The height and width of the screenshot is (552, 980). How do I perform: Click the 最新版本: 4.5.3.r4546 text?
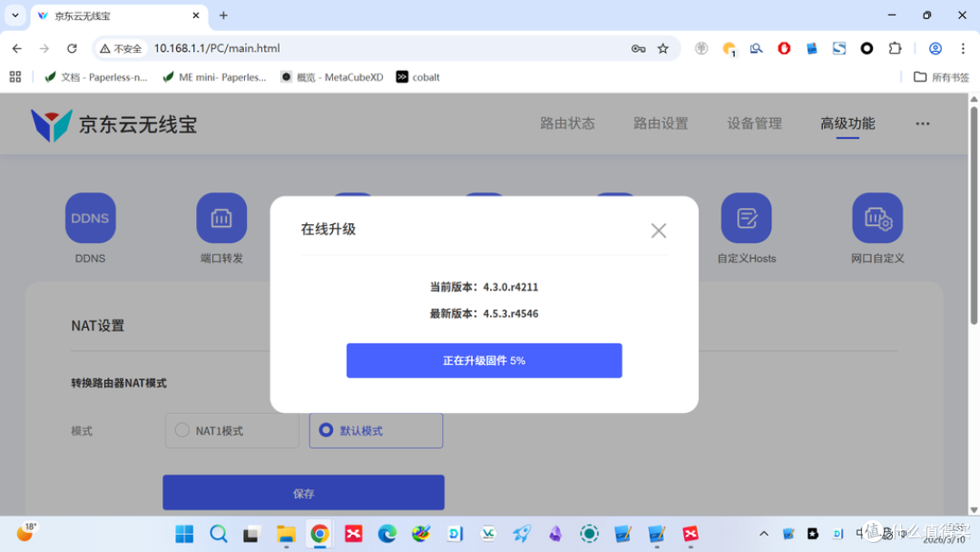coord(484,313)
